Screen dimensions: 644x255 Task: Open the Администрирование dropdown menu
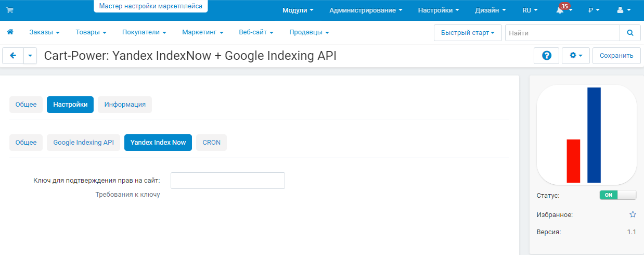[366, 10]
